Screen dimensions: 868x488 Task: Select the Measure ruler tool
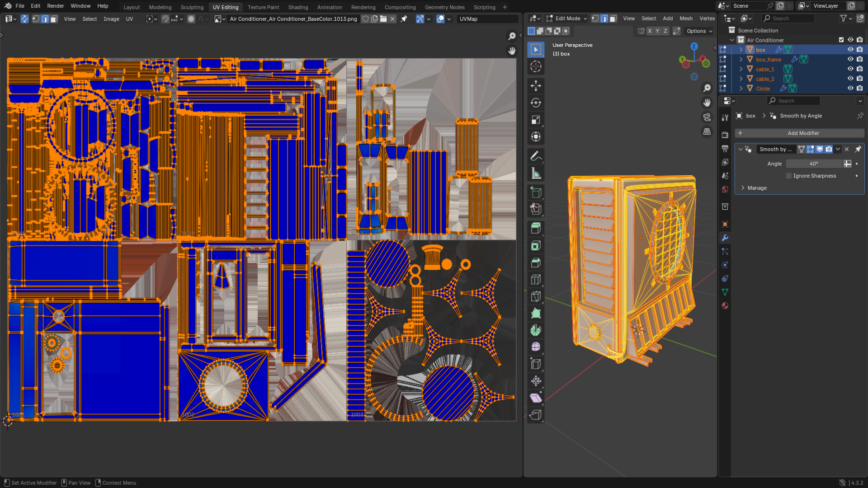point(536,174)
